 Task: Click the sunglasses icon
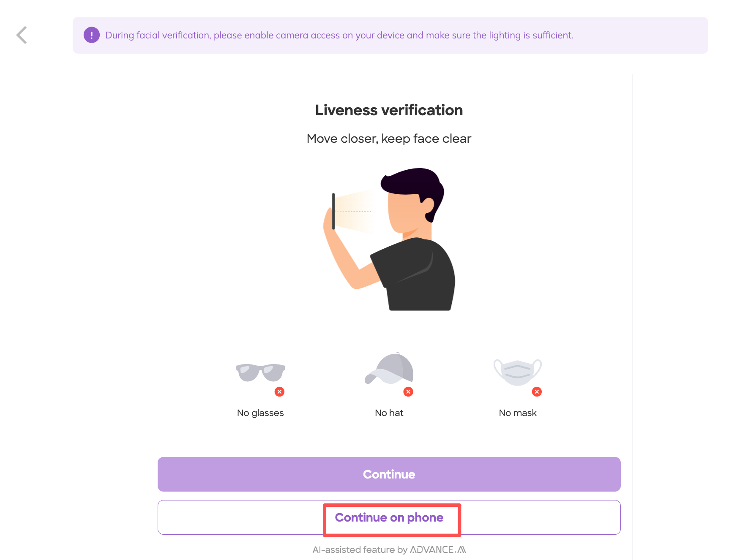pyautogui.click(x=260, y=372)
